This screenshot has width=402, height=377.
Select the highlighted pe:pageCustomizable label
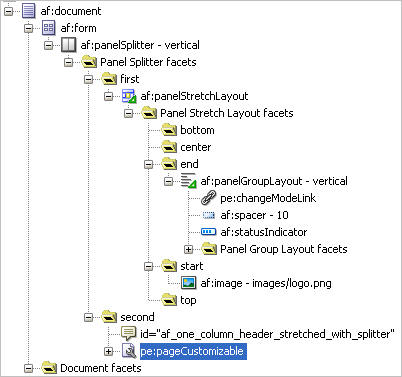click(x=193, y=351)
